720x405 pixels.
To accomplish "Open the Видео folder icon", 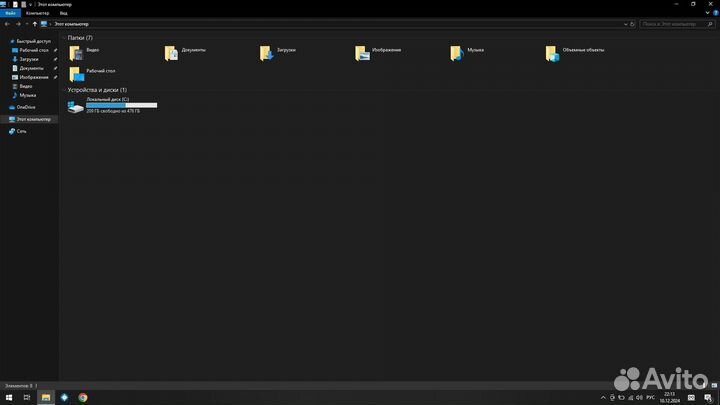I will click(x=76, y=53).
